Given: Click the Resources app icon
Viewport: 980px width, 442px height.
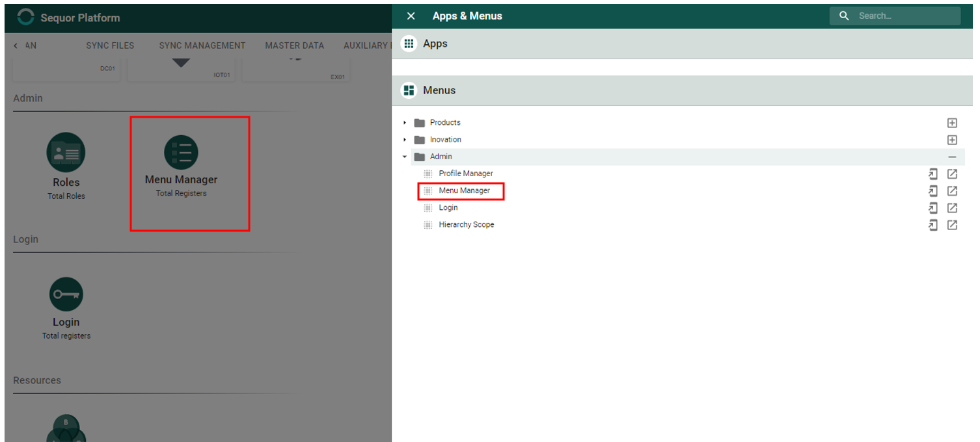Looking at the screenshot, I should coord(66,428).
